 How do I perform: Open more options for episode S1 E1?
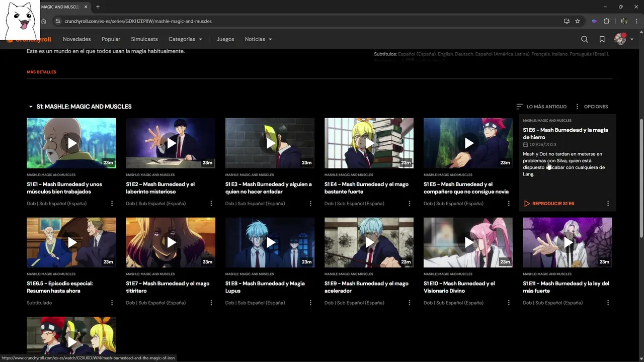pyautogui.click(x=112, y=204)
